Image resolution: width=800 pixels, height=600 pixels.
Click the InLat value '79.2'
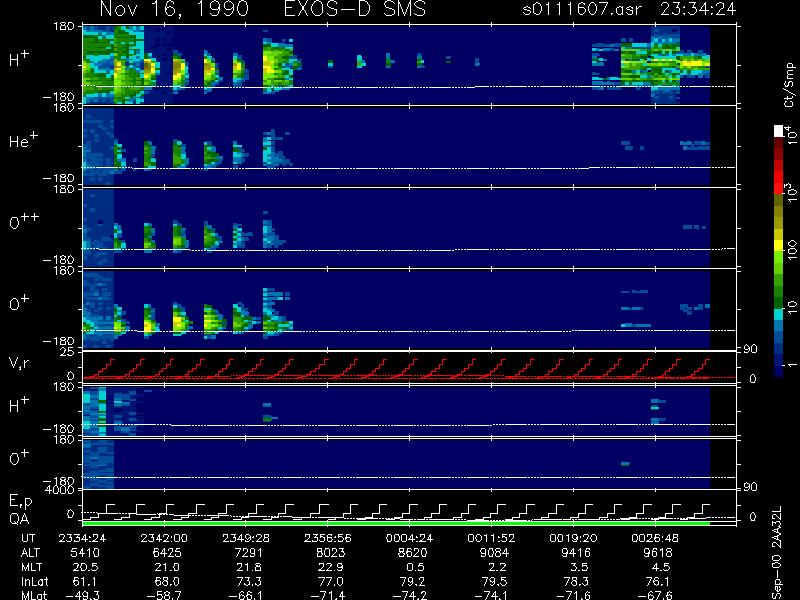pos(414,582)
